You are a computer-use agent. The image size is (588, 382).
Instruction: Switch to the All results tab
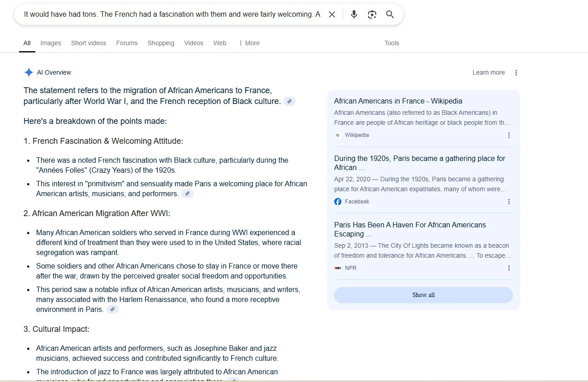27,43
